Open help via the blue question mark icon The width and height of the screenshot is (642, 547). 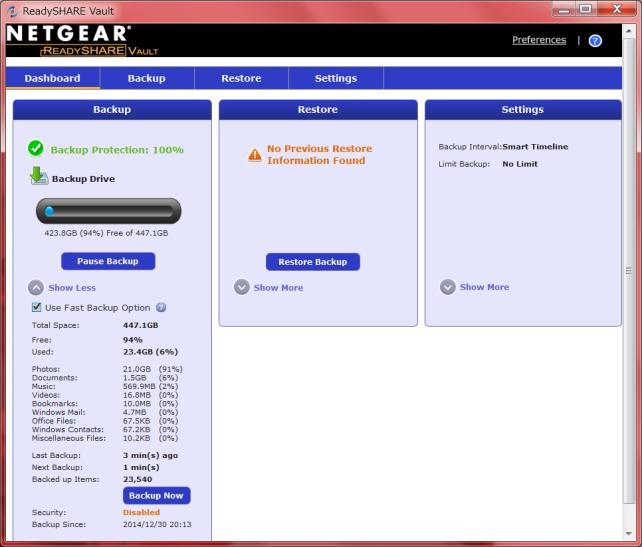(595, 41)
